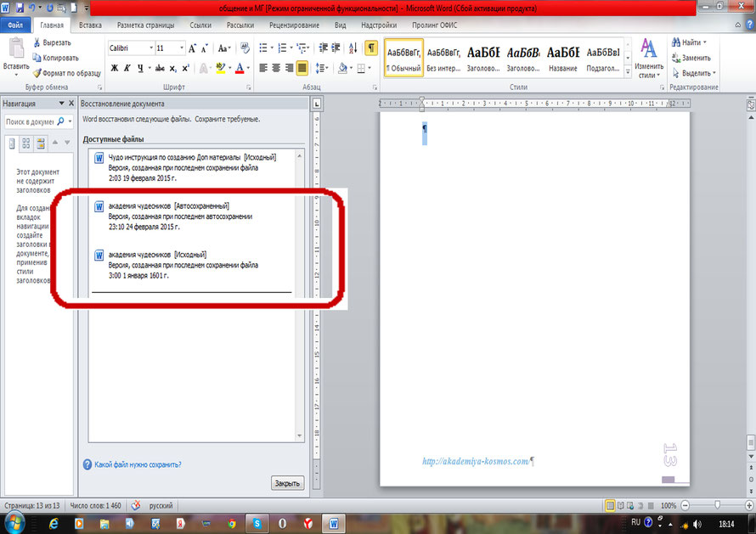756x534 pixels.
Task: Toggle strikethrough text formatting
Action: 160,69
